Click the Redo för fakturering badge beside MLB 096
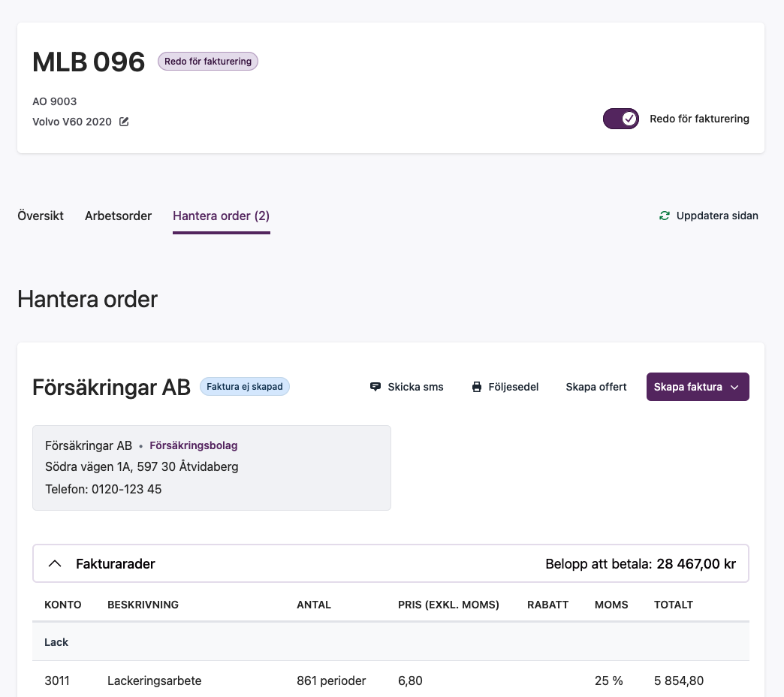784x697 pixels. click(x=207, y=61)
